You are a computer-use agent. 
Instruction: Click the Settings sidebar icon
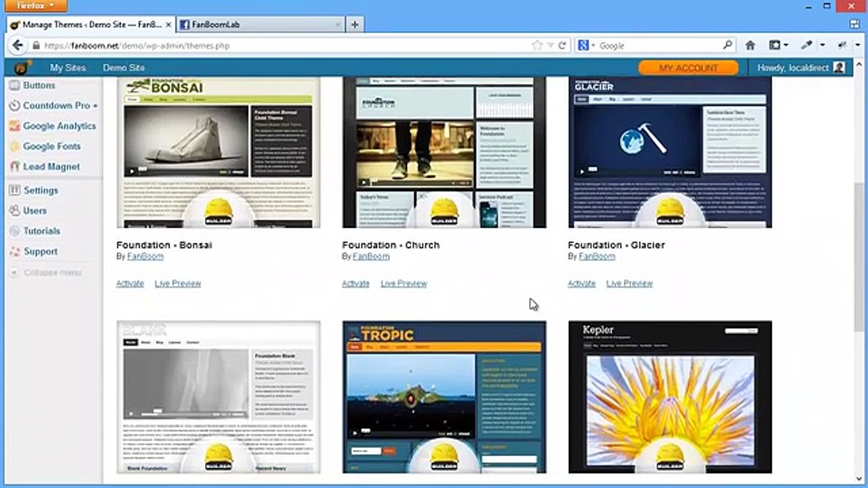[14, 190]
